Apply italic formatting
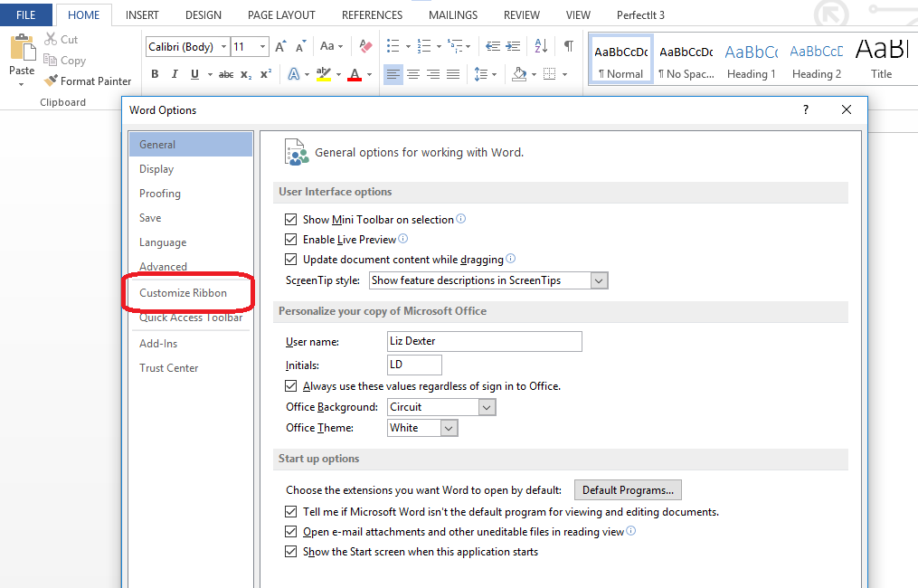 click(174, 73)
